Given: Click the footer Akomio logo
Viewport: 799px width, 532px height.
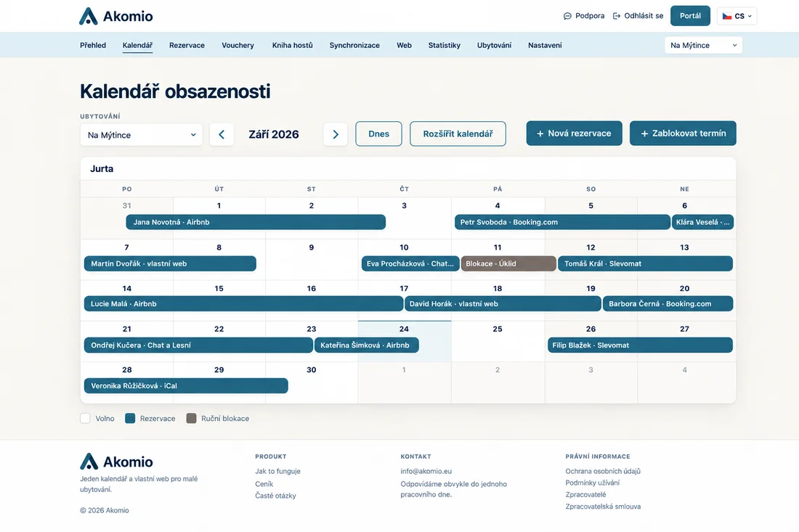Looking at the screenshot, I should point(116,462).
